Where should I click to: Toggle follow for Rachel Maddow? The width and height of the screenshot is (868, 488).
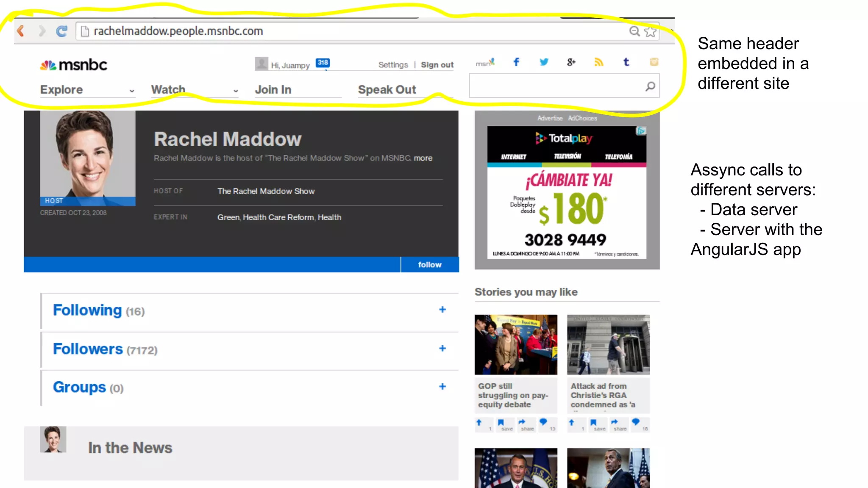tap(429, 265)
